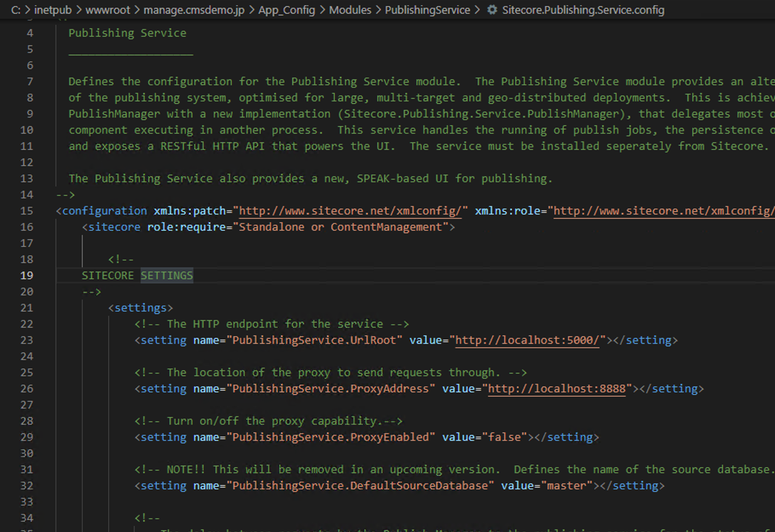
Task: Click the 'Publishing Service' heading comment
Action: click(x=127, y=33)
